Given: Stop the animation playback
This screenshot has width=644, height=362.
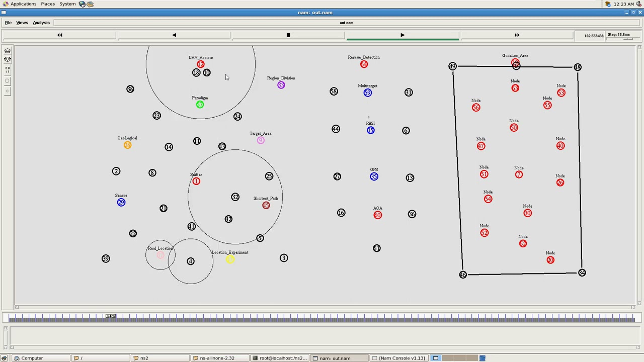Looking at the screenshot, I should [x=288, y=35].
